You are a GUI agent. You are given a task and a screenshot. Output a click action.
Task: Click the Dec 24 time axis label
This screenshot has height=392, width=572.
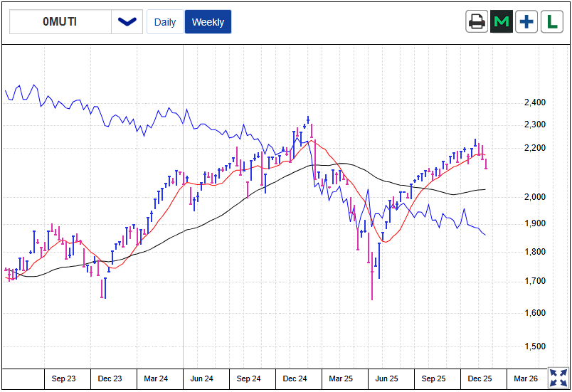pyautogui.click(x=295, y=378)
